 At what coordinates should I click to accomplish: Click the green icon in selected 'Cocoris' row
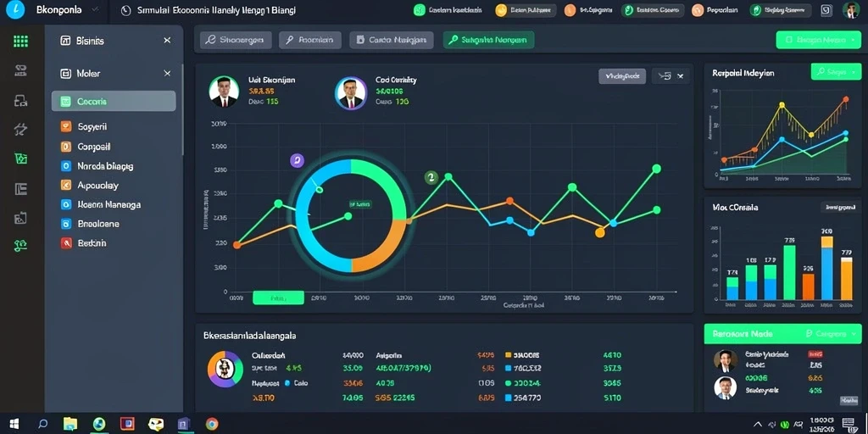click(x=66, y=102)
